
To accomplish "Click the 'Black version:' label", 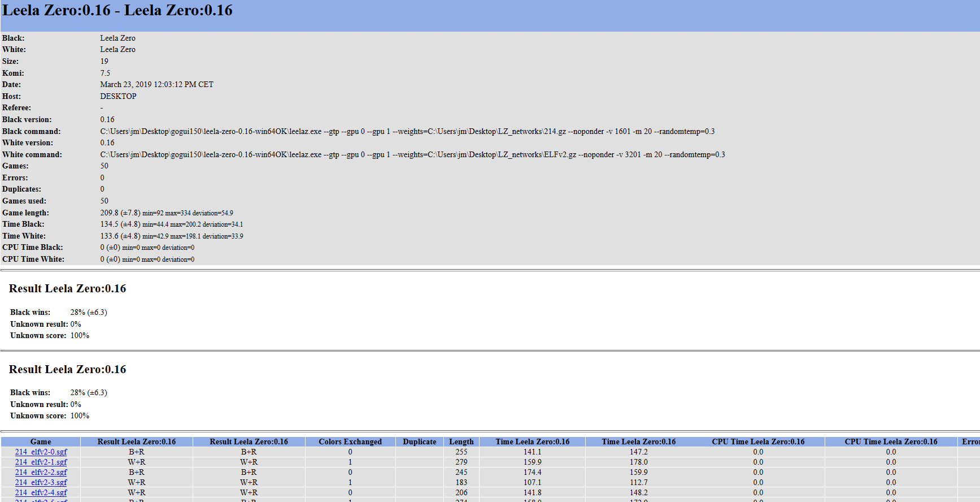I will [27, 119].
